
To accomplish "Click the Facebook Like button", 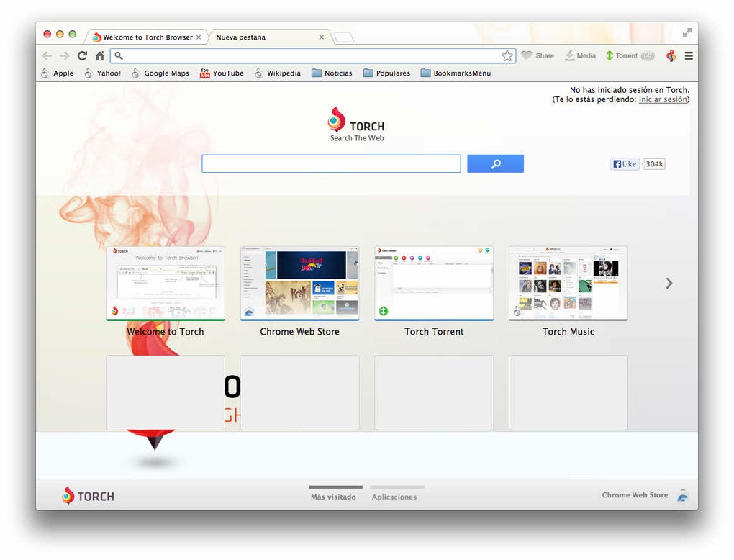I will point(625,164).
